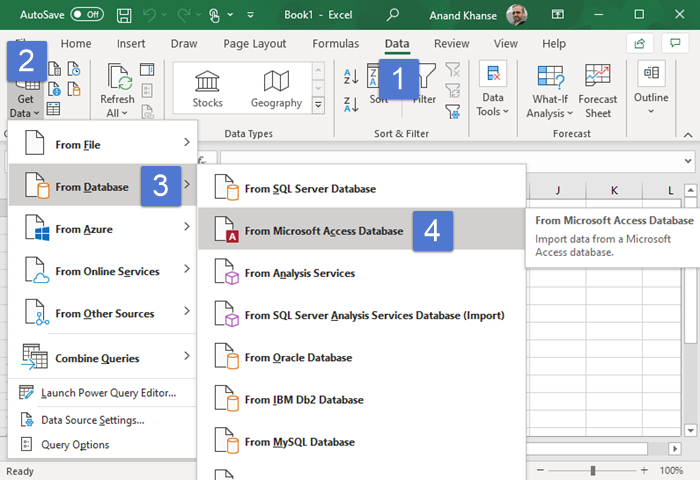The height and width of the screenshot is (480, 700).
Task: Open the What-If Analysis dropdown
Action: pyautogui.click(x=549, y=90)
